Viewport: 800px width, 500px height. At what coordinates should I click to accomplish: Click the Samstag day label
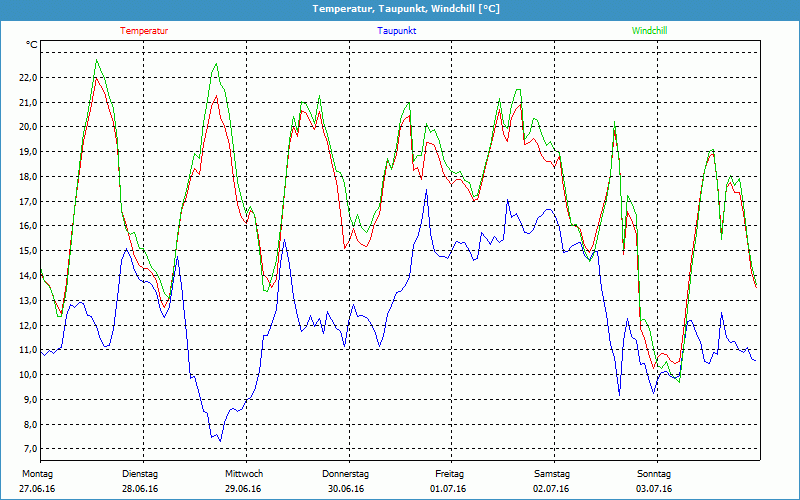552,474
